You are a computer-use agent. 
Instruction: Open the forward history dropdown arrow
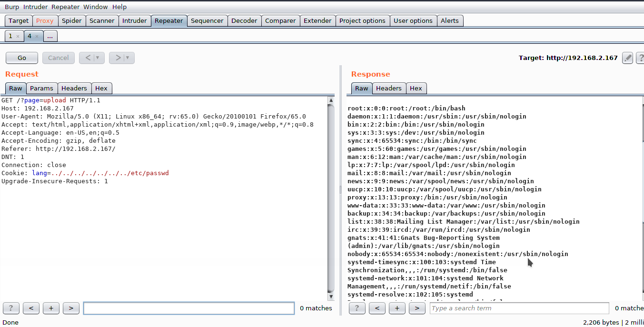pyautogui.click(x=128, y=58)
